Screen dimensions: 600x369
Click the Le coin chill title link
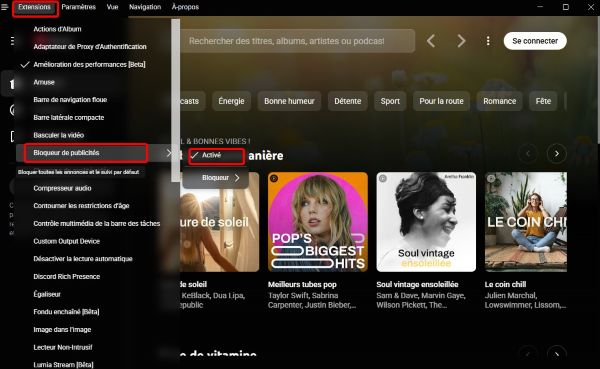click(505, 284)
